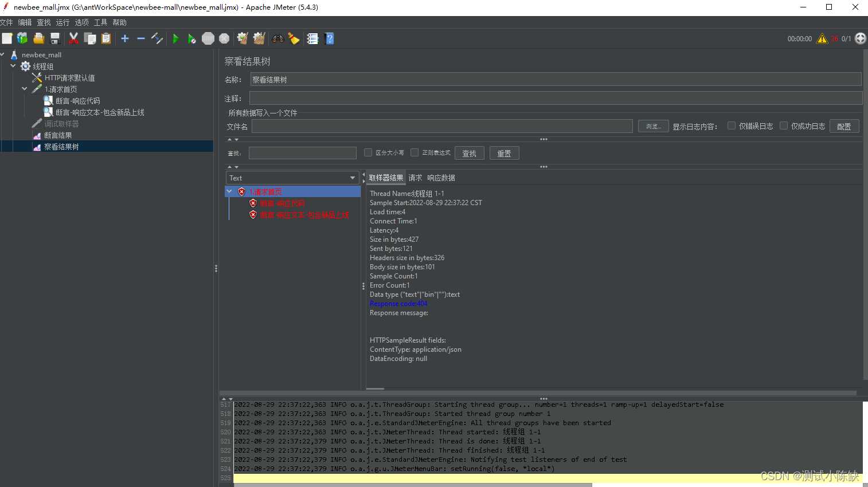Open the 选项 menu

coord(81,22)
